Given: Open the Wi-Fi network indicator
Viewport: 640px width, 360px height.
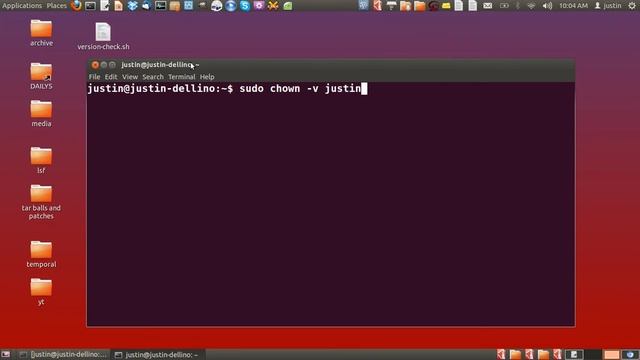Looking at the screenshot, I should pos(531,6).
